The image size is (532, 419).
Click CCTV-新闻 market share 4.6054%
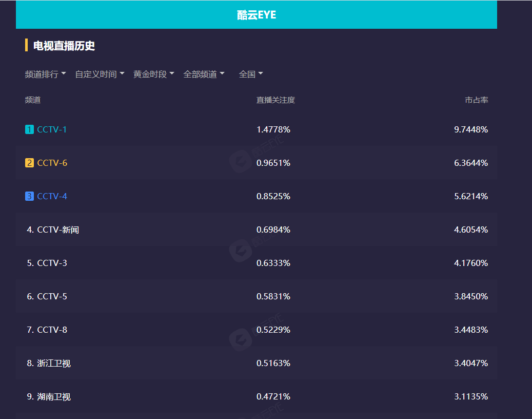(x=471, y=230)
